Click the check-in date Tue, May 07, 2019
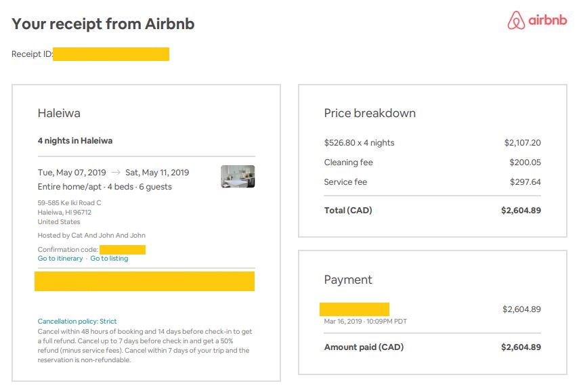This screenshot has width=581, height=392. coord(72,173)
